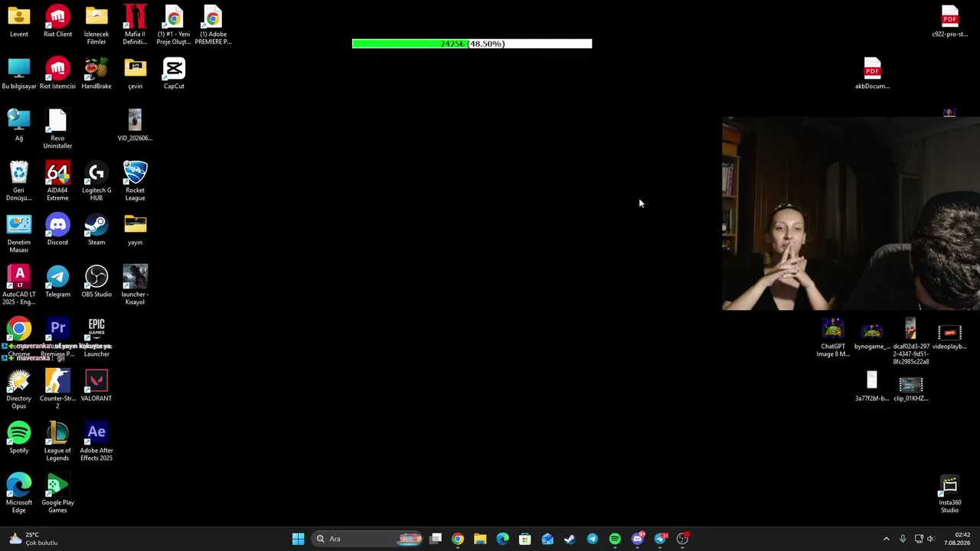This screenshot has width=980, height=551.
Task: Expand the hidden system tray icons chevron
Action: (x=887, y=539)
